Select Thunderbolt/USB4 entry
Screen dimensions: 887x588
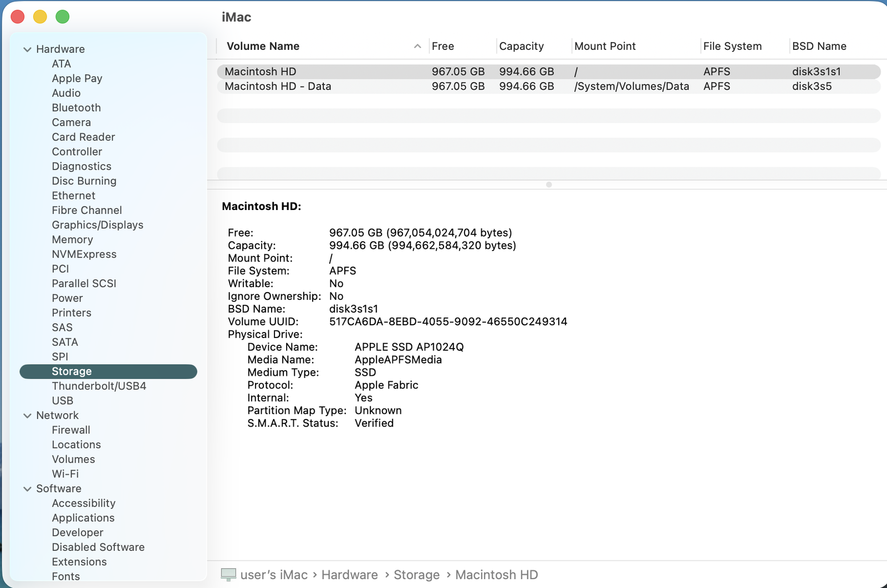coord(99,386)
